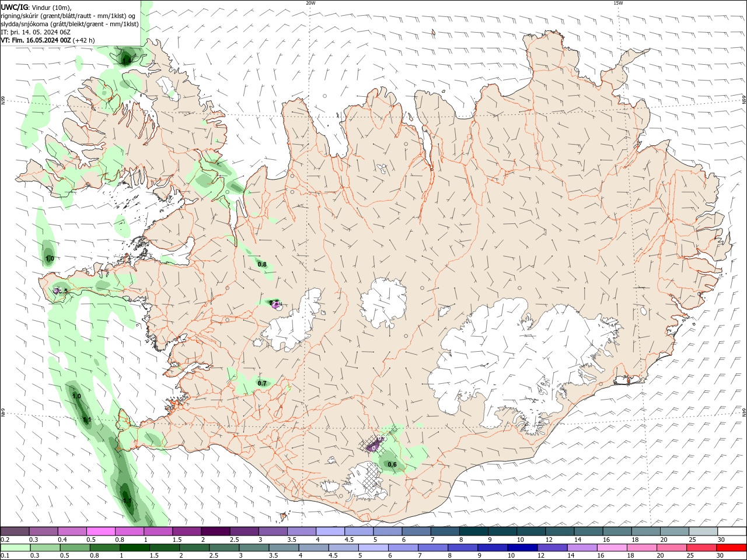
Task: Click the dusky mauve 0.2 swatch starting snow scale
Action: click(15, 531)
